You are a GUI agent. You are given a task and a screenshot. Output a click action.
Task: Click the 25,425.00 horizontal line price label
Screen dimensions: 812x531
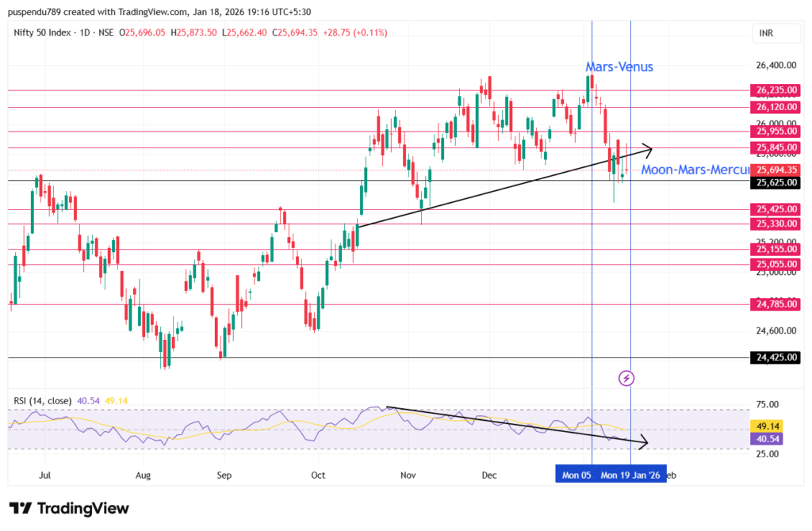click(x=776, y=209)
